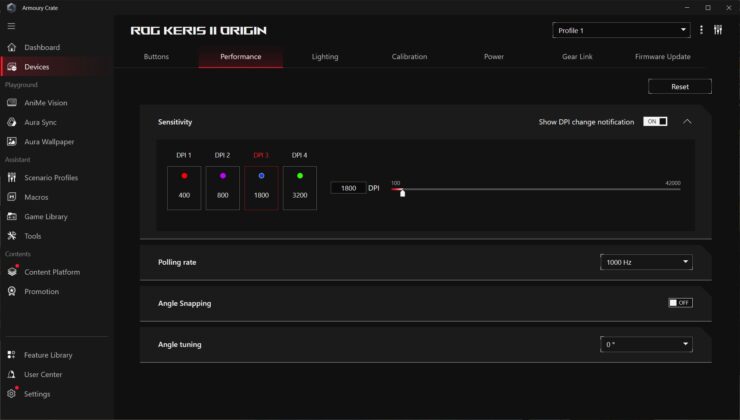This screenshot has width=740, height=420.
Task: Open Game Library from the sidebar
Action: coord(46,217)
